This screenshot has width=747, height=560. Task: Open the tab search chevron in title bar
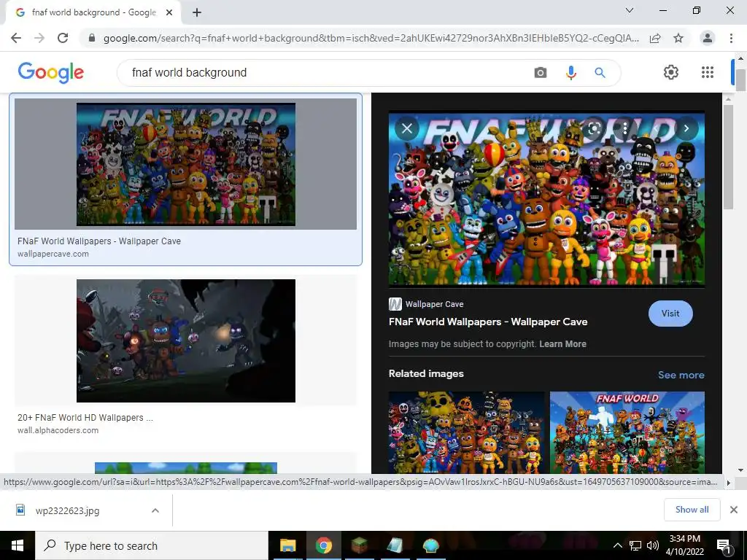point(630,10)
